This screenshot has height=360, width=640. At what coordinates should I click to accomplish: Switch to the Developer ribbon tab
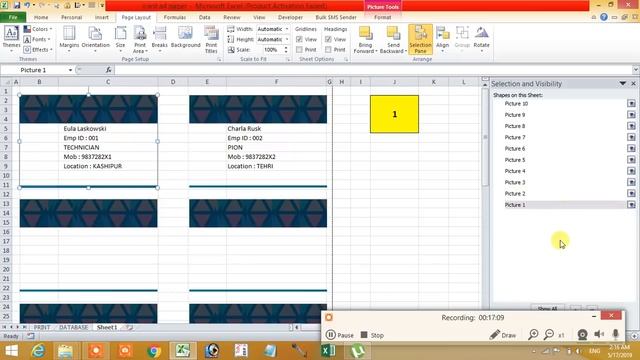[290, 17]
